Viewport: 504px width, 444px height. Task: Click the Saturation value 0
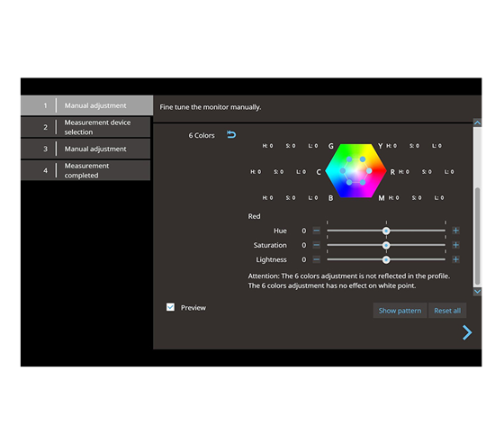pos(304,245)
